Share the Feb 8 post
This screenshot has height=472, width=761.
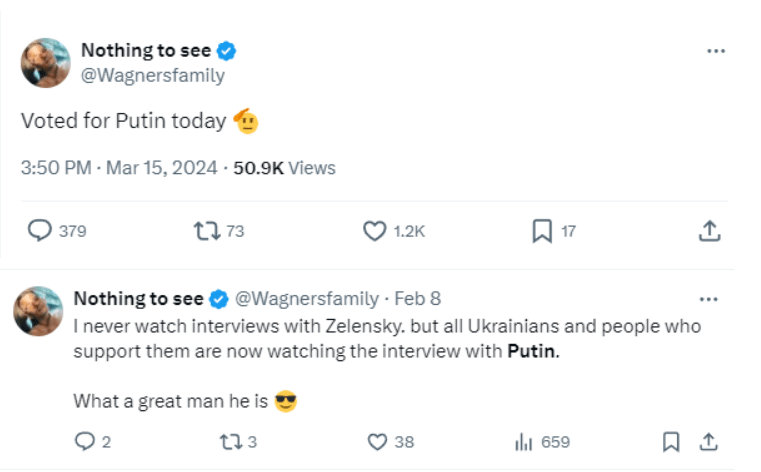tap(708, 441)
